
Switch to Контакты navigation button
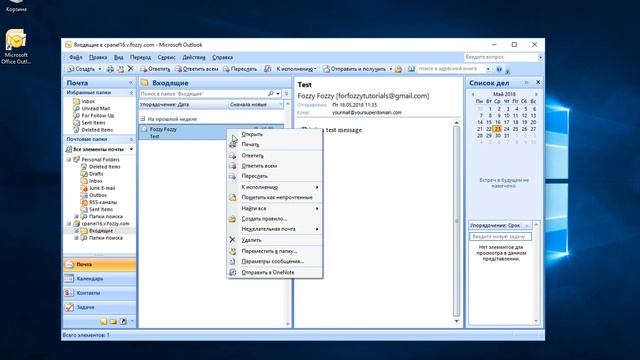(100, 293)
